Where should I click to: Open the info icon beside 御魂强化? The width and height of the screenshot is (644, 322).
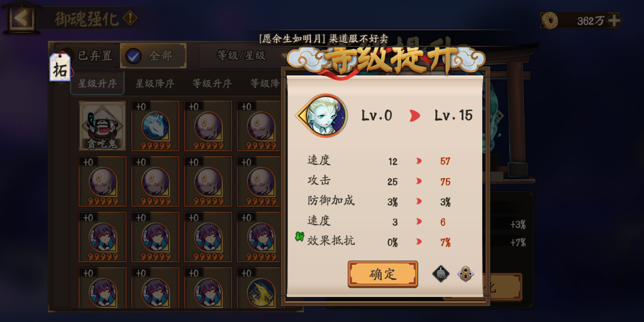tap(130, 18)
